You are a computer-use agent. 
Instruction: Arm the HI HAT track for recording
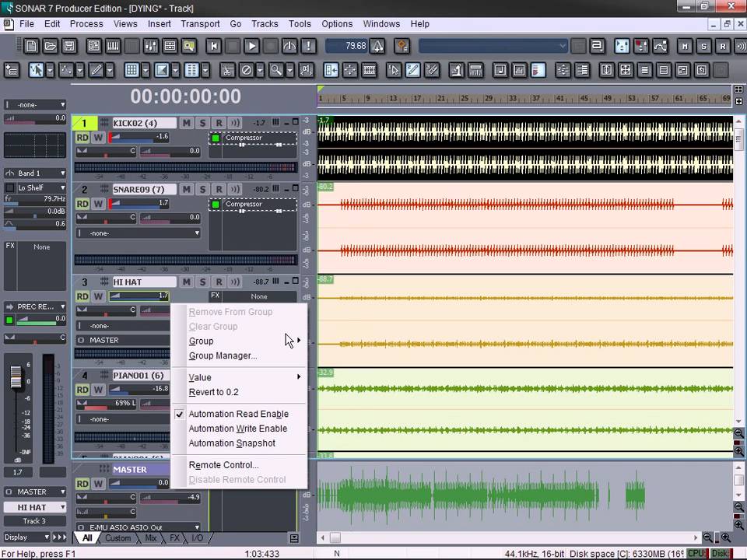pyautogui.click(x=219, y=282)
